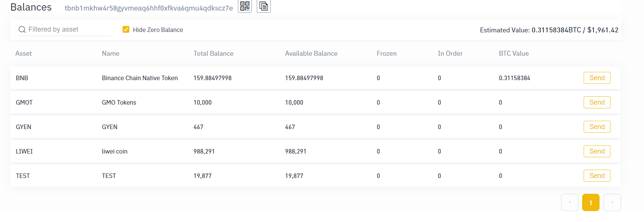Screen dimensions: 644x222
Task: Select the TEST asset cell
Action: 23,176
